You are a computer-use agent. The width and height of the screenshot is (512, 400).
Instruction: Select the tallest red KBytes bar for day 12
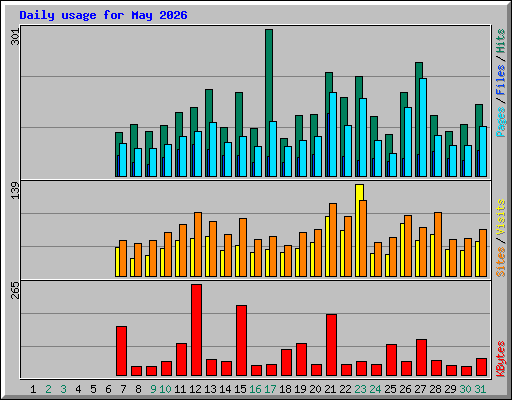[x=196, y=330]
